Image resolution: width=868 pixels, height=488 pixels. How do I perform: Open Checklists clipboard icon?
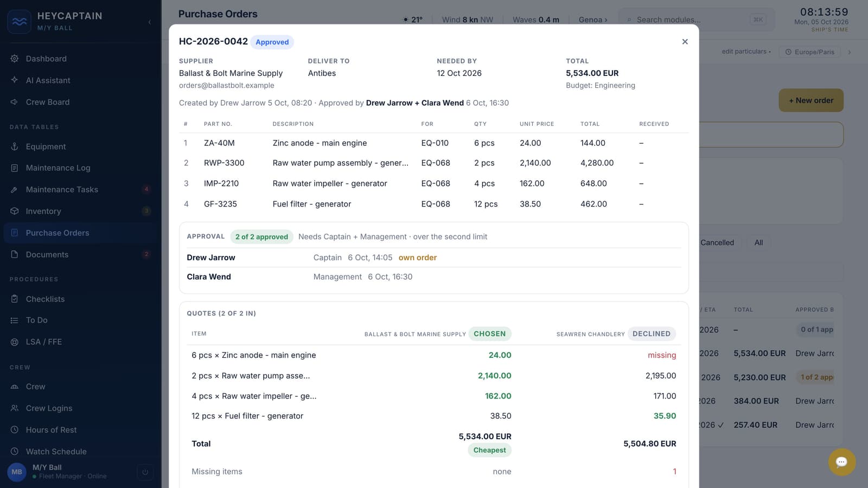pyautogui.click(x=15, y=299)
